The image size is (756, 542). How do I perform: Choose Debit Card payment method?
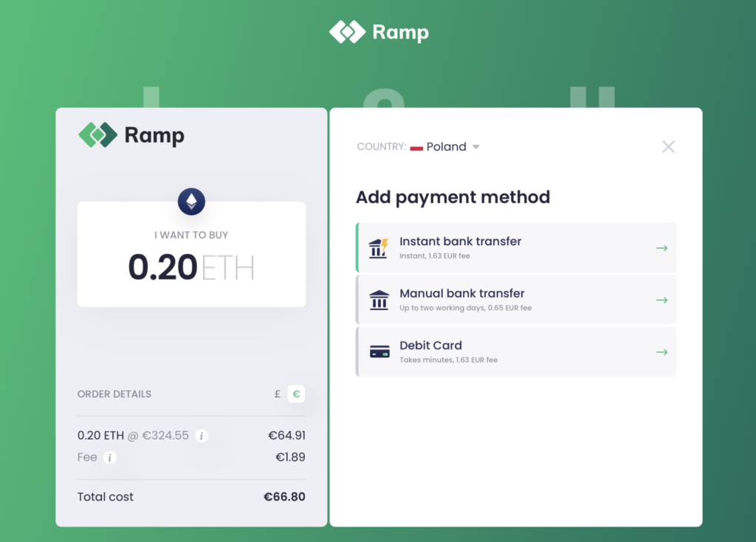[516, 352]
